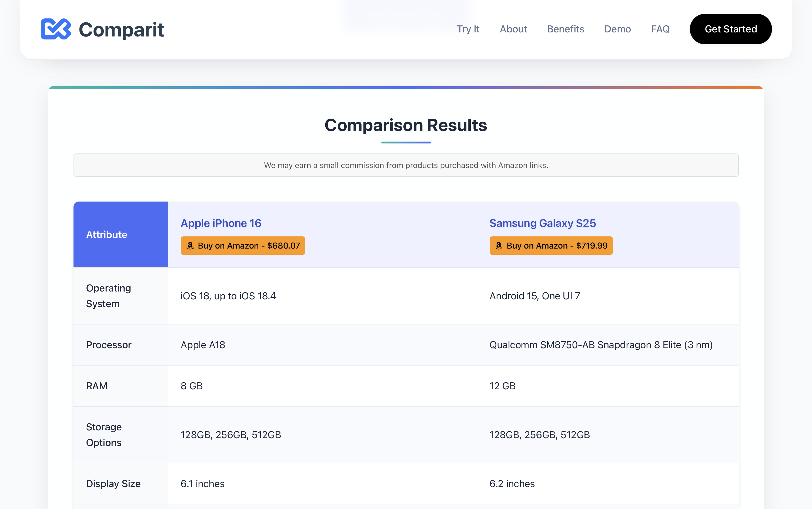Select the Processor row label

[109, 345]
